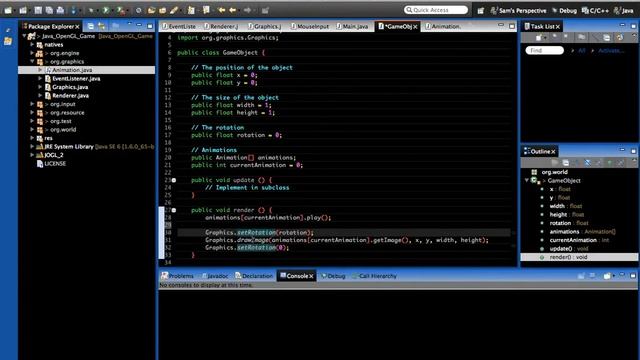Click the Quick Access search field
This screenshot has width=640, height=360.
[436, 10]
